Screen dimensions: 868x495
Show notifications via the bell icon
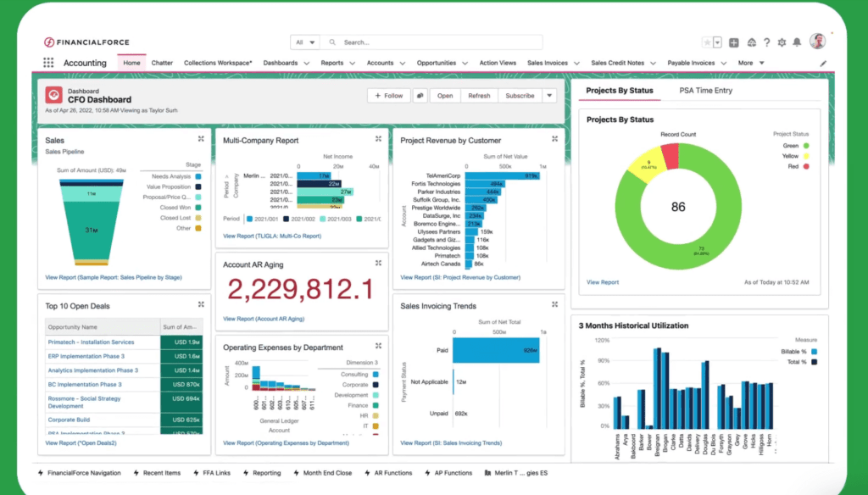[798, 42]
